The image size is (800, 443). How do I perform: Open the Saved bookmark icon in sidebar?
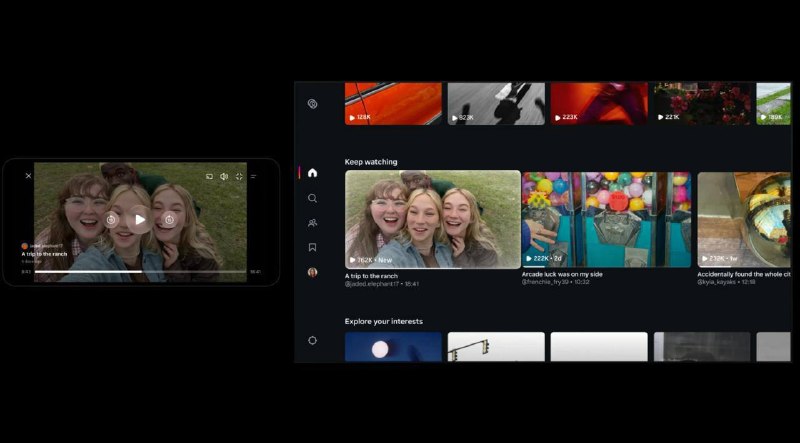312,247
